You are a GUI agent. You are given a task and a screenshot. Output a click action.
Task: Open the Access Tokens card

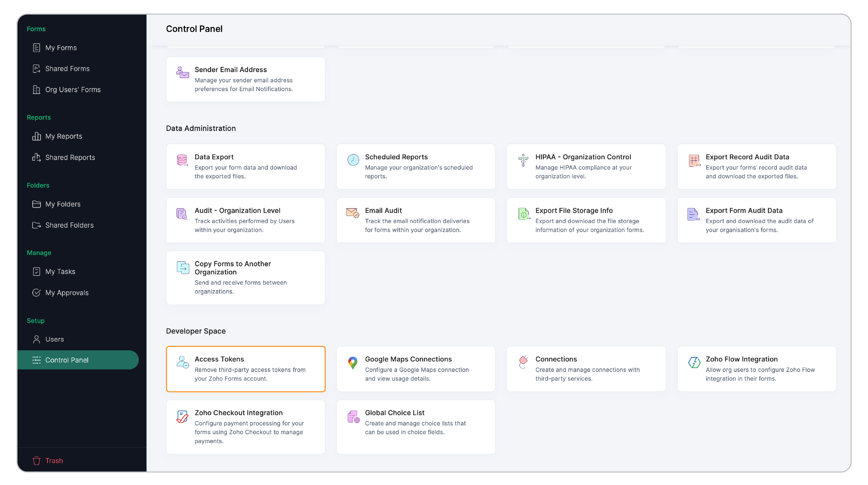point(245,369)
